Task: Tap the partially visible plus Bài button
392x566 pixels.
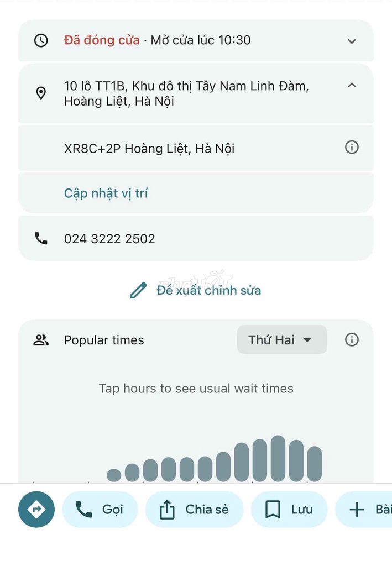Action: tap(364, 509)
